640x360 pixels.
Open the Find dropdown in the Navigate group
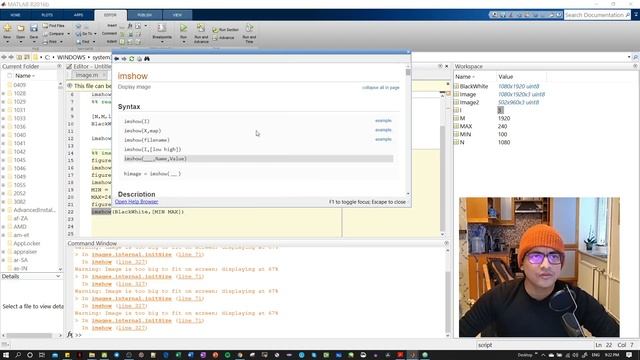[x=93, y=42]
